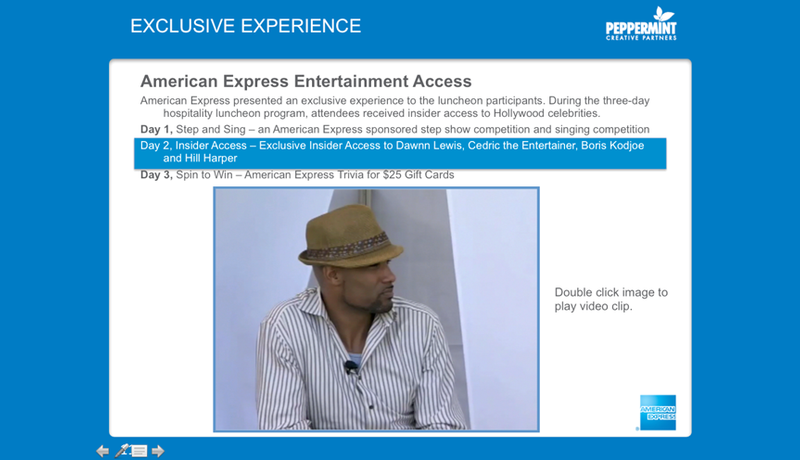
Task: Click the Peppermint Creative Partners logo
Action: [641, 24]
